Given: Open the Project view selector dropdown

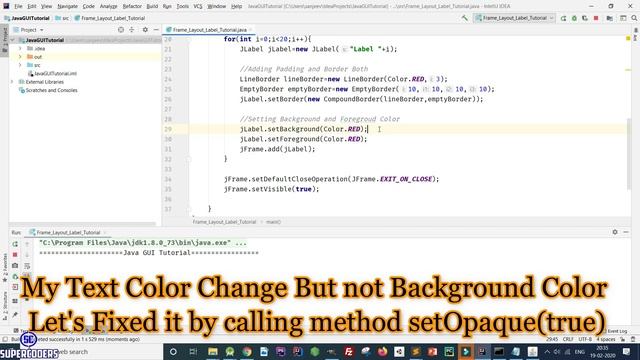Looking at the screenshot, I should coord(29,30).
